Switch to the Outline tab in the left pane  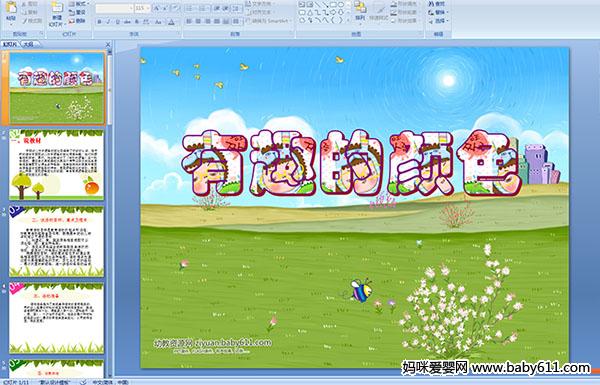click(x=28, y=44)
